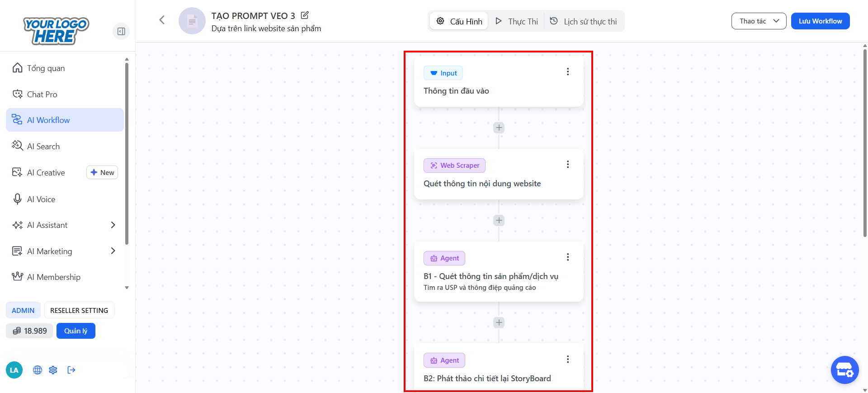Viewport: 868px width, 393px height.
Task: Click the back arrow near workflow title
Action: (x=162, y=20)
